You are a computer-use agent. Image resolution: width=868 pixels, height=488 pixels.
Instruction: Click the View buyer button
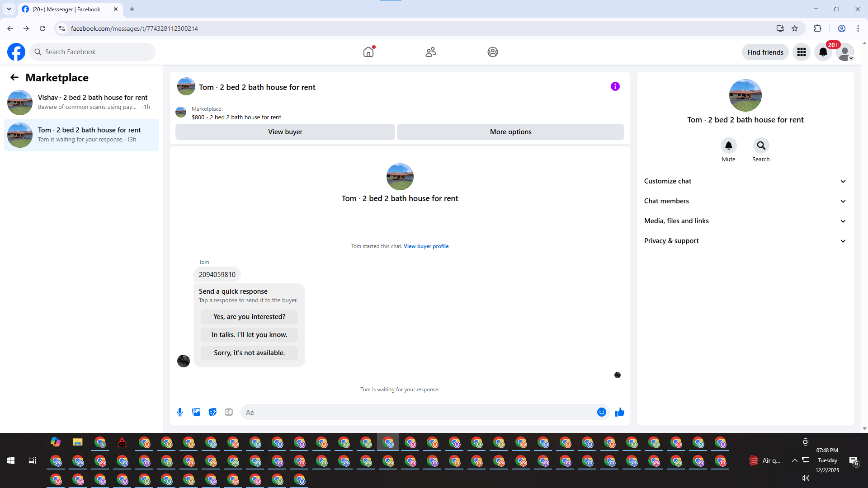tap(285, 132)
